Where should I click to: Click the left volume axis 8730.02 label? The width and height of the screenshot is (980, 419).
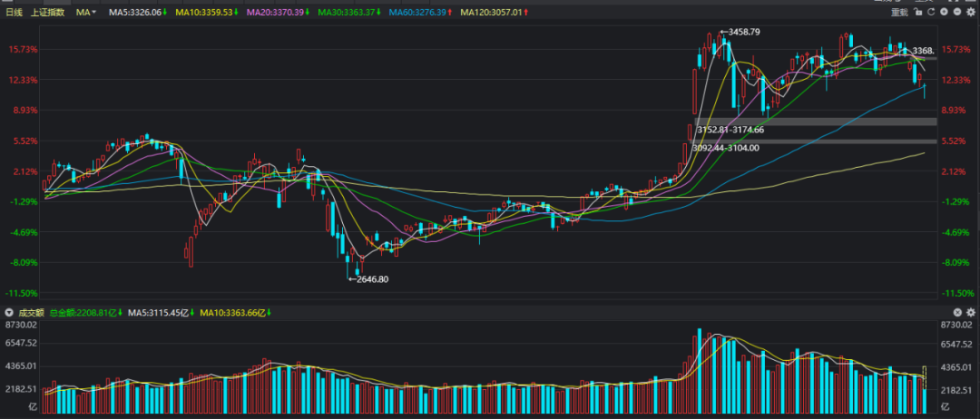(21, 325)
